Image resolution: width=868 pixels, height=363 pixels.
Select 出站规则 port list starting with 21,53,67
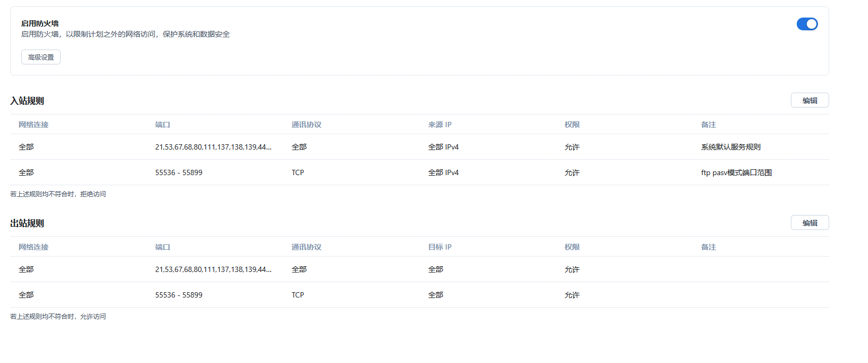click(213, 269)
